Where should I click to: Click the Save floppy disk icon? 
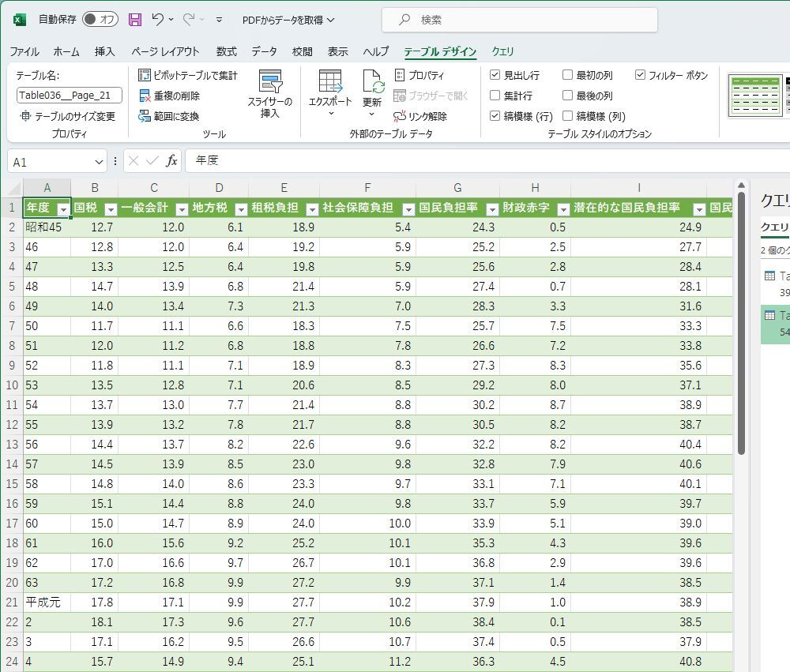(135, 20)
